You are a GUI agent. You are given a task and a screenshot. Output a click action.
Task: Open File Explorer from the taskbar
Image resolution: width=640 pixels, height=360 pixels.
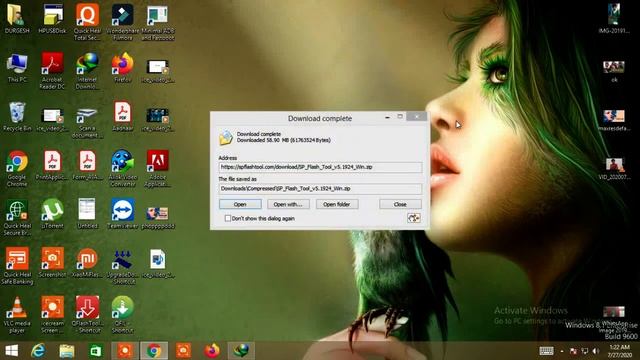67,351
